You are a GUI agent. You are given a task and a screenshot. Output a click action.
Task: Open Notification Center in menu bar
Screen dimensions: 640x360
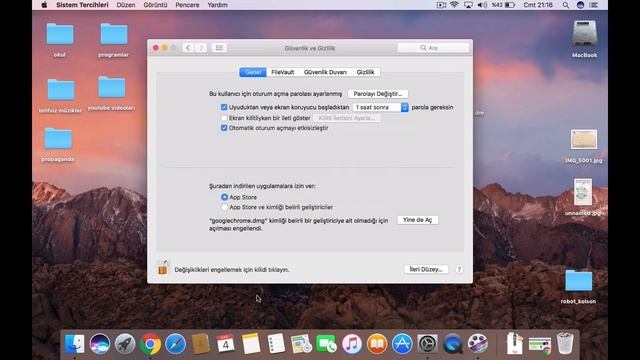[x=594, y=5]
